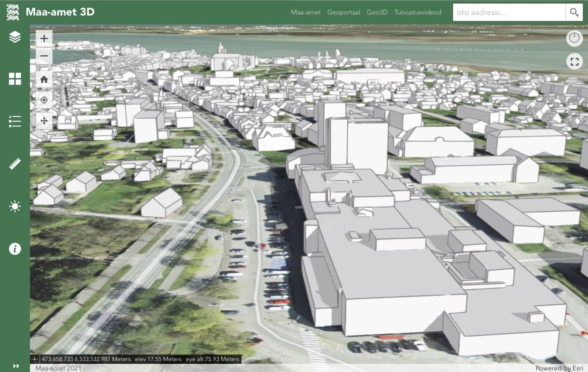Zoom out with the minus button
Viewport: 588px width, 372px height.
click(44, 56)
